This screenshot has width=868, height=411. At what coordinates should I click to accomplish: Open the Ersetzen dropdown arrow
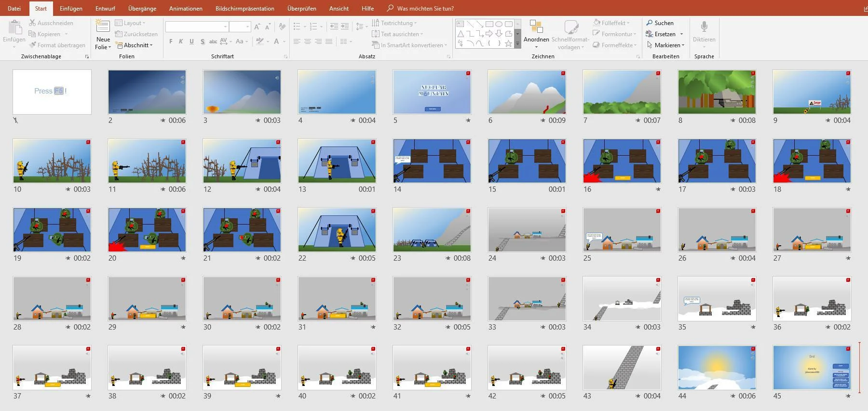(681, 34)
